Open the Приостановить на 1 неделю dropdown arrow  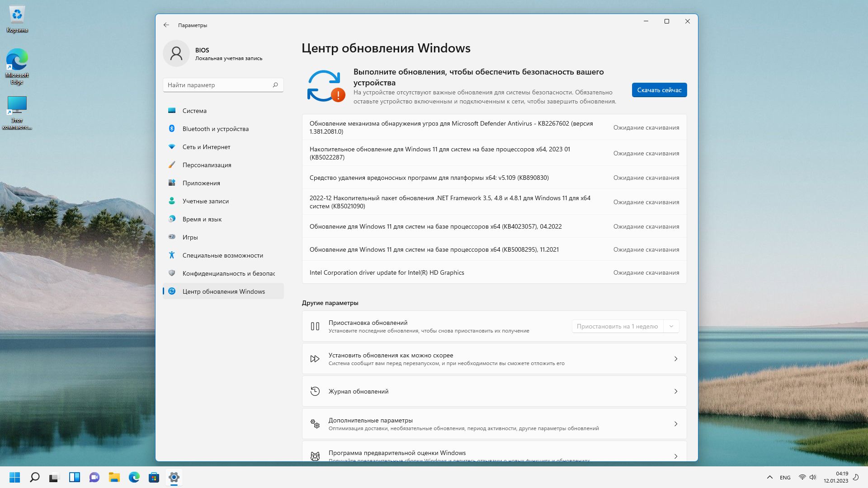(671, 326)
